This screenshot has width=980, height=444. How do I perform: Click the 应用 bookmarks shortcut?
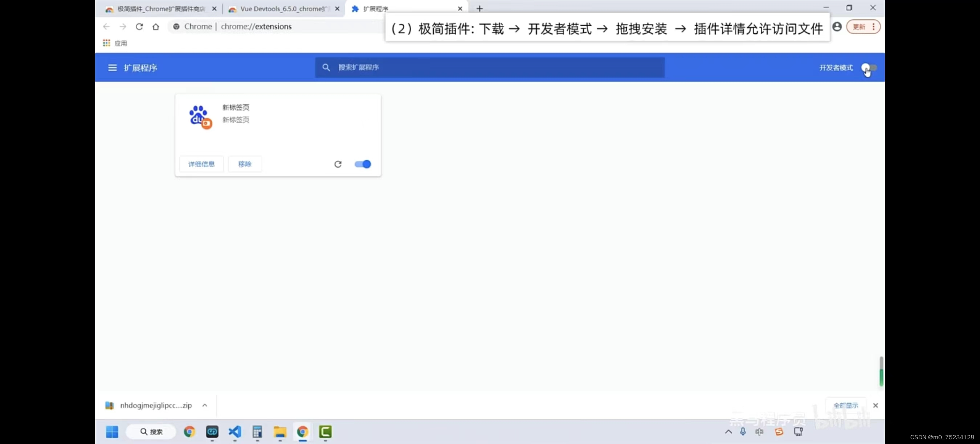click(115, 43)
